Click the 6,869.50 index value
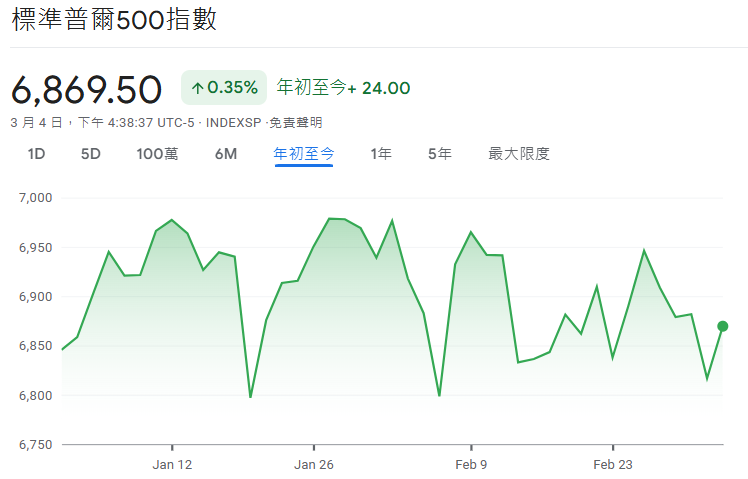Image resolution: width=748 pixels, height=479 pixels. point(86,90)
